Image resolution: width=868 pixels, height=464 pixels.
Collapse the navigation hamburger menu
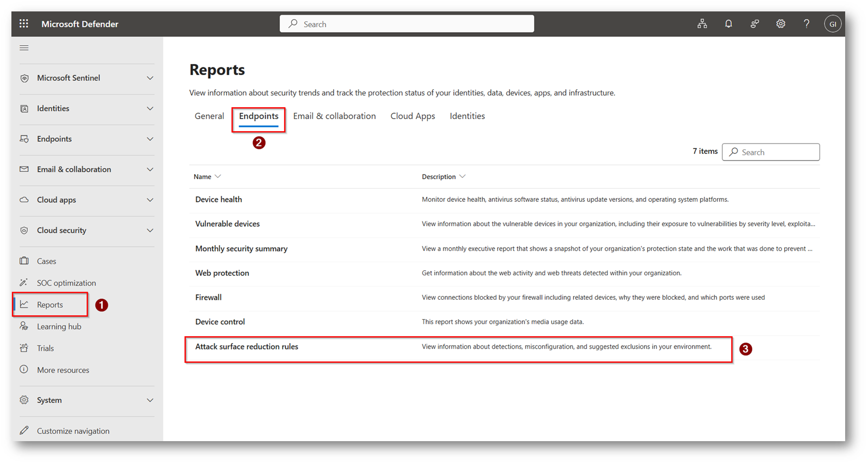pyautogui.click(x=24, y=48)
